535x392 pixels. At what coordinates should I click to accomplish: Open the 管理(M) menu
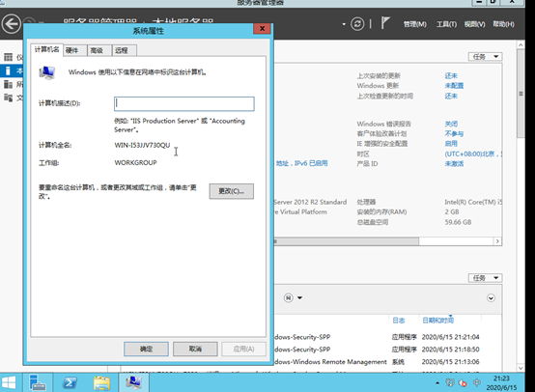415,24
